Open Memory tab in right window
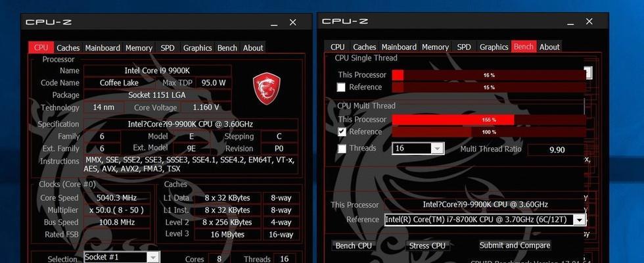The height and width of the screenshot is (263, 644). click(435, 47)
